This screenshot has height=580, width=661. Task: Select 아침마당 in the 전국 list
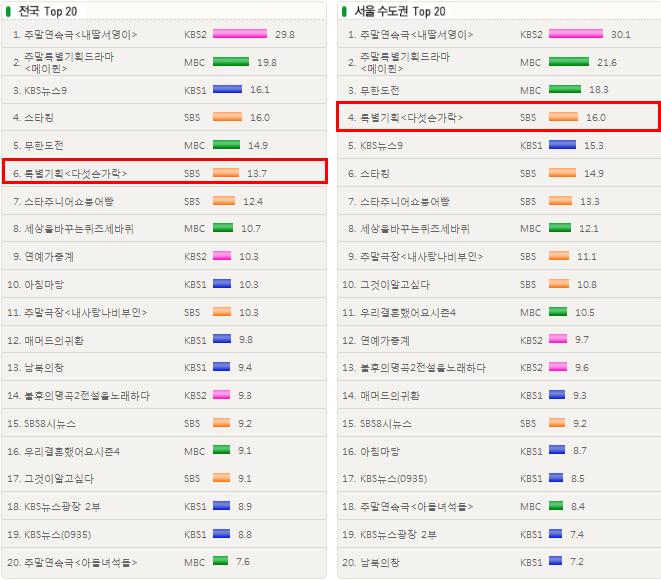[44, 284]
